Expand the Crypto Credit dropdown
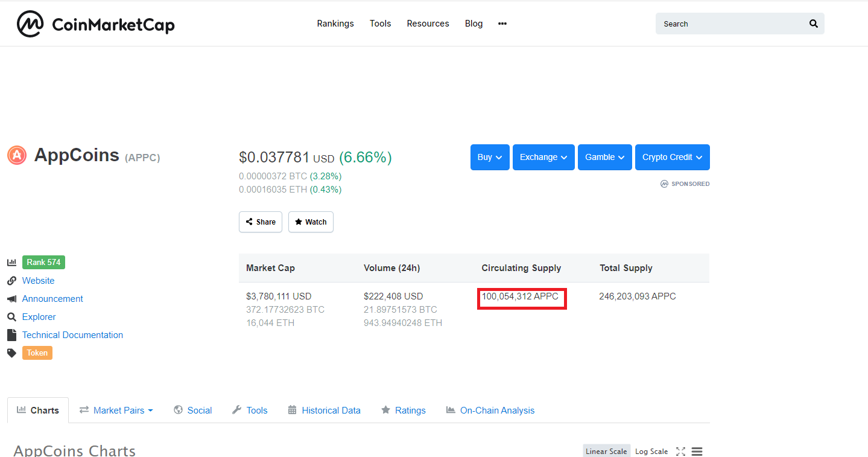 tap(673, 157)
